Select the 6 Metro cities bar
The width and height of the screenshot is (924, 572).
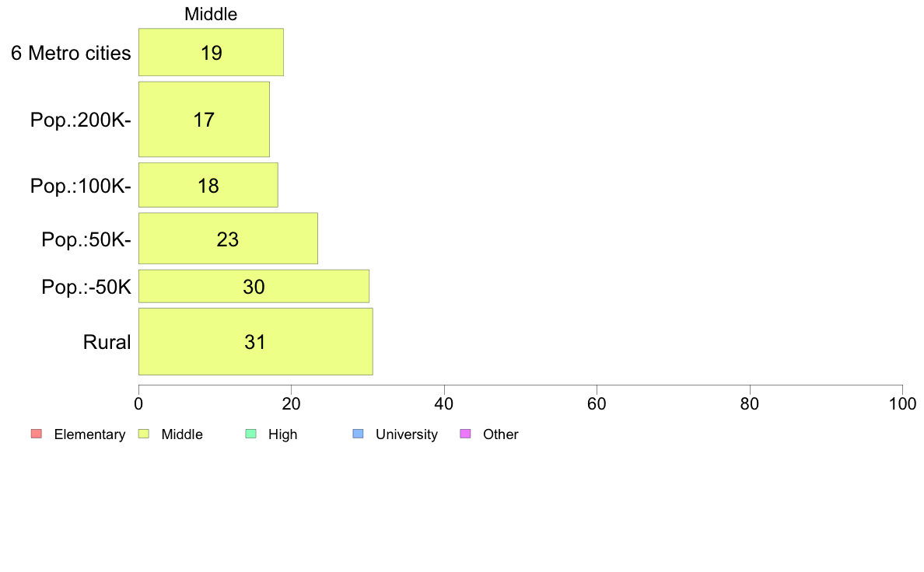point(211,52)
